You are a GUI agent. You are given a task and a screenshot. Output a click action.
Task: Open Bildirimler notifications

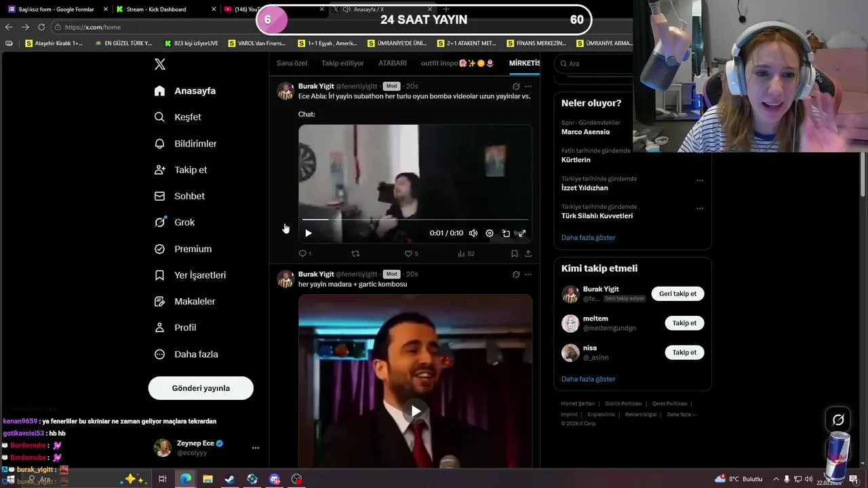tap(185, 144)
